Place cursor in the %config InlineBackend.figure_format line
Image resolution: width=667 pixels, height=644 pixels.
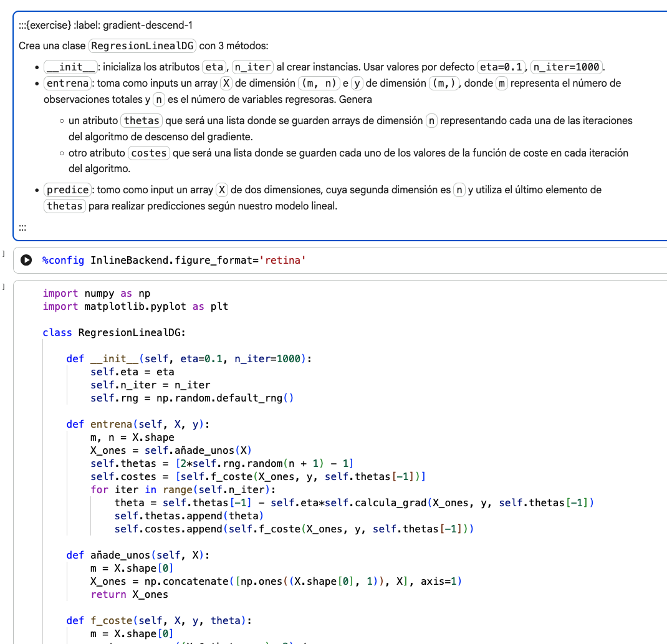174,260
